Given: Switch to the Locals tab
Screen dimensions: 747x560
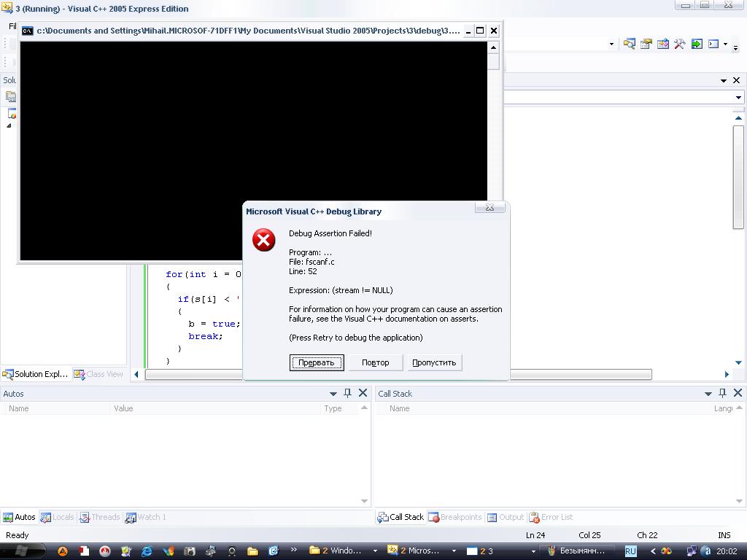Looking at the screenshot, I should coord(57,517).
